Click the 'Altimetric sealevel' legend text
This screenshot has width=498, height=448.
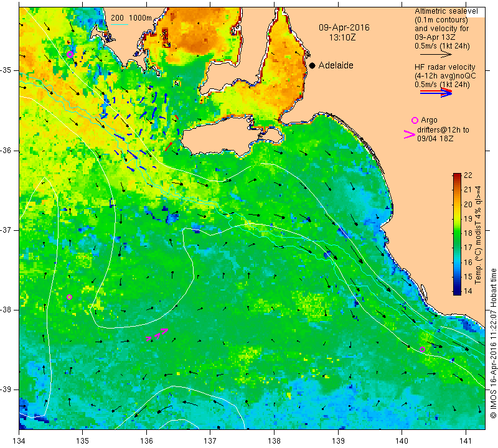pyautogui.click(x=446, y=11)
